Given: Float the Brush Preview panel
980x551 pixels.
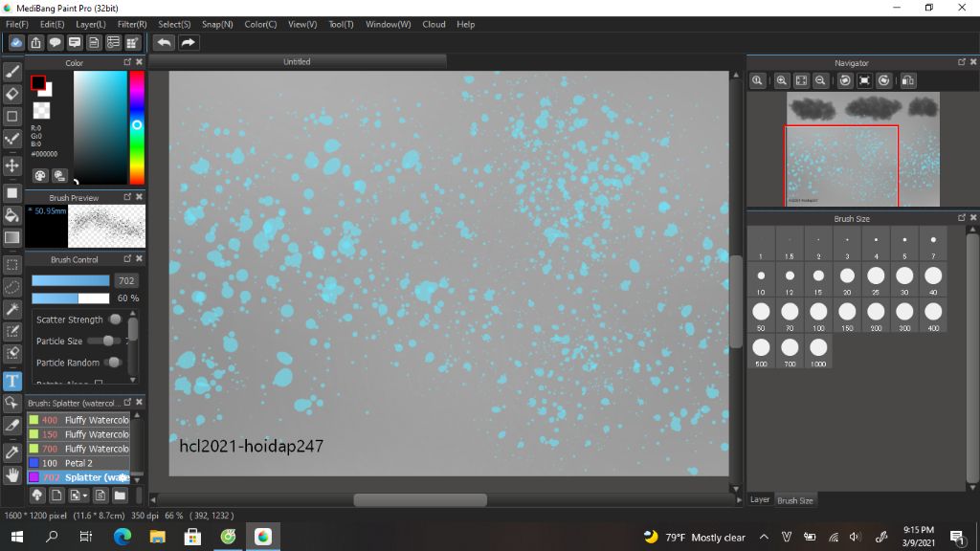Looking at the screenshot, I should point(127,197).
